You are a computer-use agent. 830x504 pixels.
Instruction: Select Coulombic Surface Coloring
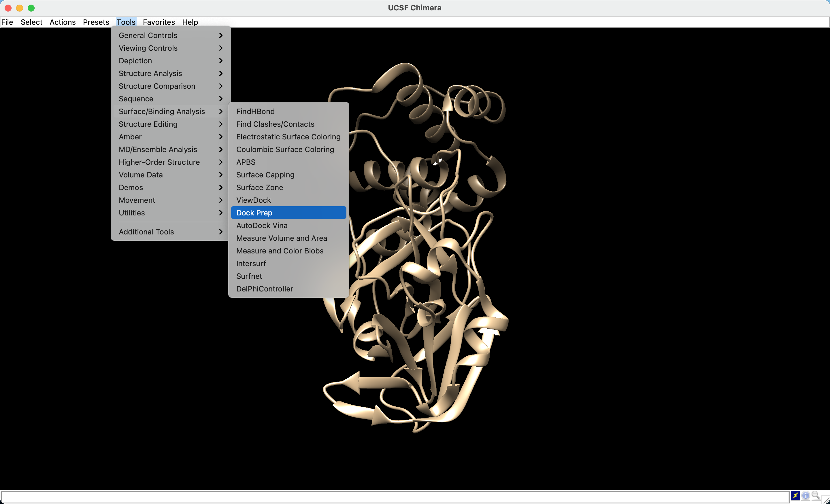click(x=289, y=149)
